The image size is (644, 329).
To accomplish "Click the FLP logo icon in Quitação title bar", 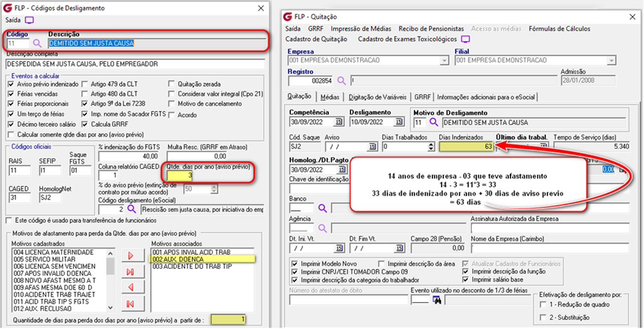I will click(x=288, y=17).
